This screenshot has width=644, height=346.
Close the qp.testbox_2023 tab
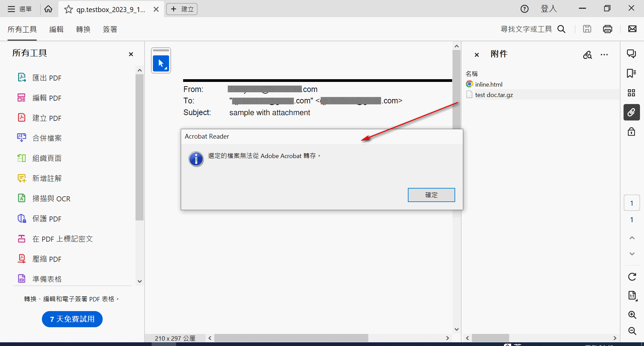pos(156,9)
